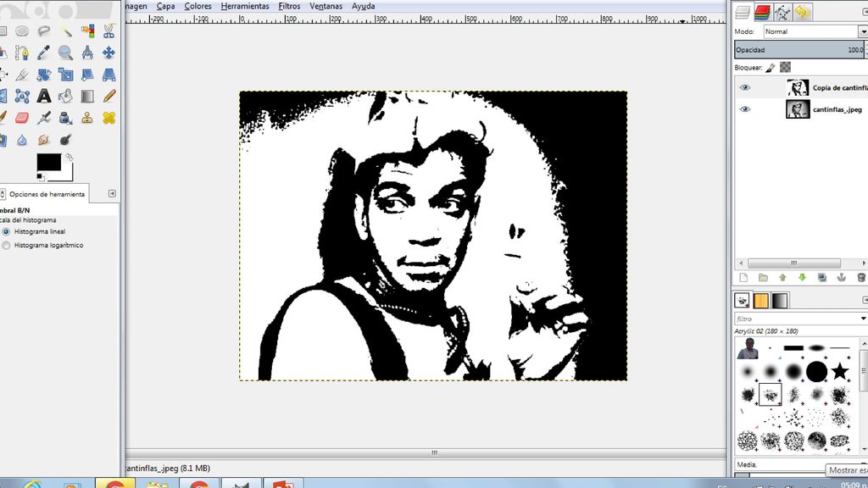
Task: Select the Text tool
Action: [44, 97]
